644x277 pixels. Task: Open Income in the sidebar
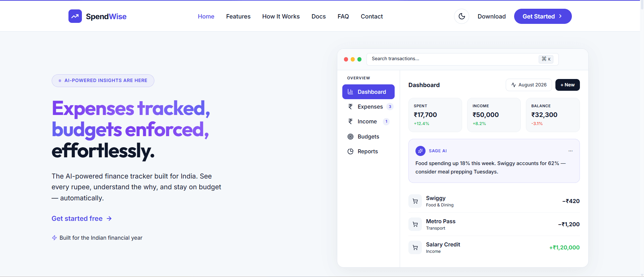(x=368, y=121)
